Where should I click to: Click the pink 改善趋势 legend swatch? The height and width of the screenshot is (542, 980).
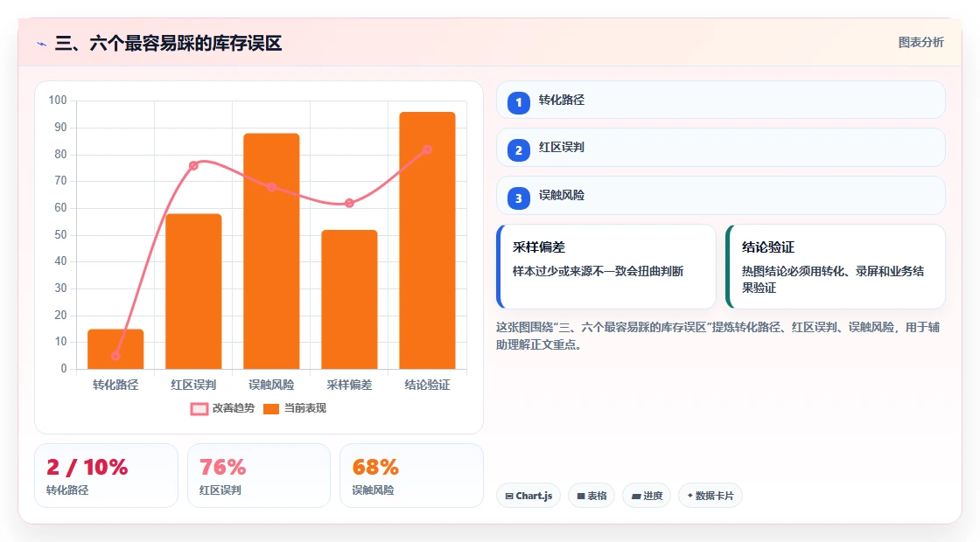pos(199,409)
